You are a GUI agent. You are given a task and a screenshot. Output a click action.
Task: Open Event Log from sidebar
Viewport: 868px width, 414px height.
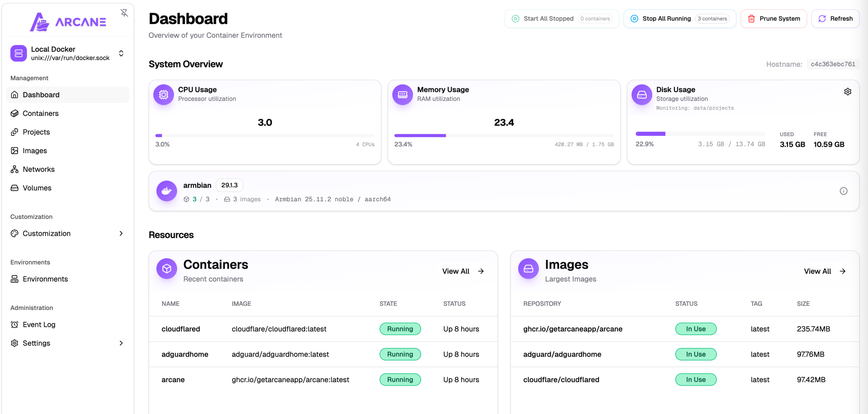pos(39,325)
